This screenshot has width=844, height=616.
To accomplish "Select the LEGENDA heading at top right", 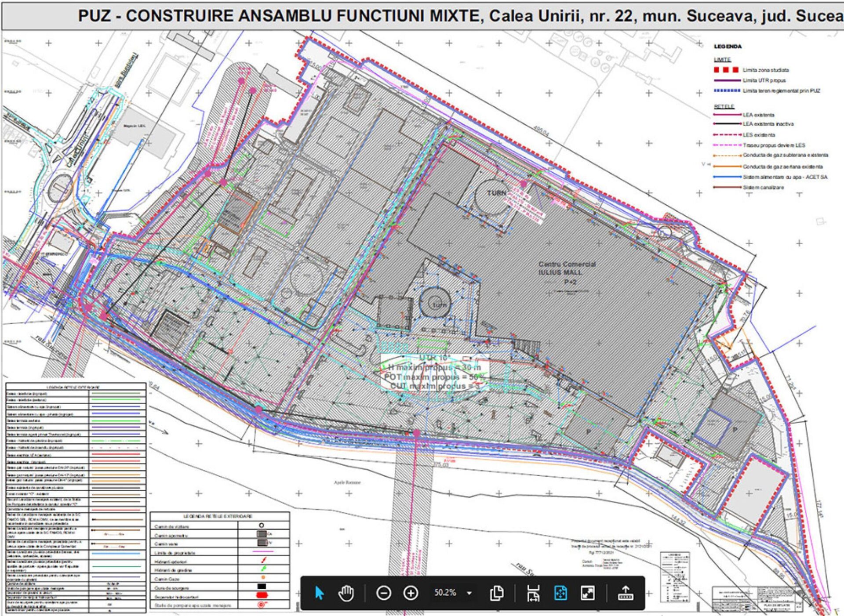I will click(728, 47).
